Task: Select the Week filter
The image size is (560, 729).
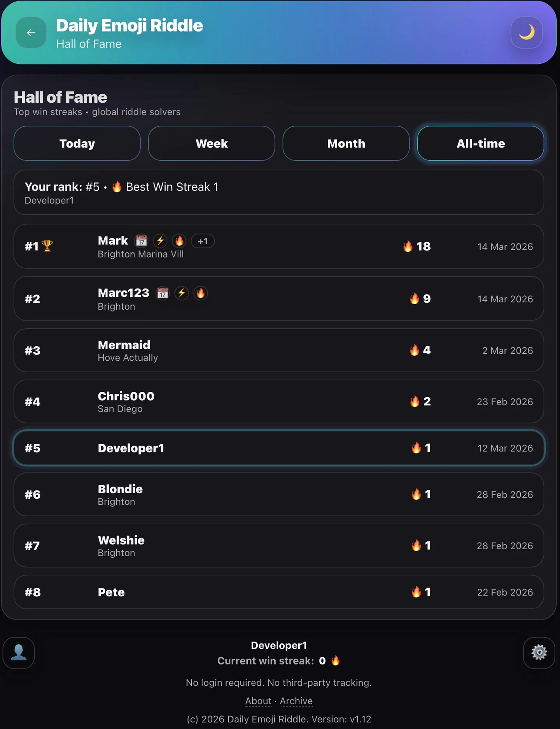Action: point(211,144)
